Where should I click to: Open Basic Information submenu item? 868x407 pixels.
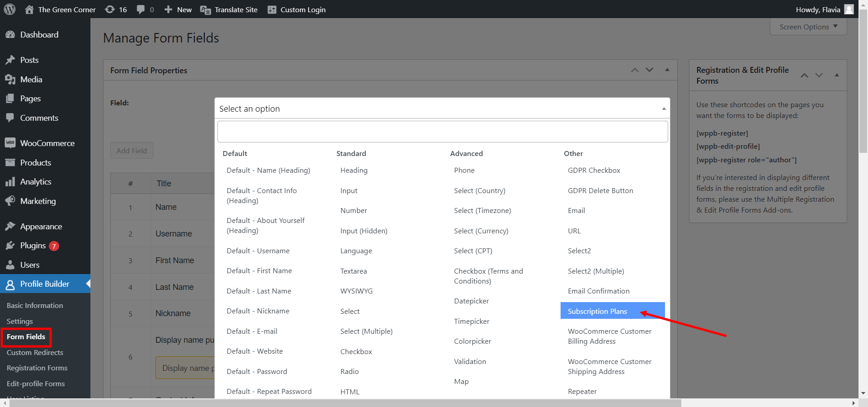coord(35,306)
